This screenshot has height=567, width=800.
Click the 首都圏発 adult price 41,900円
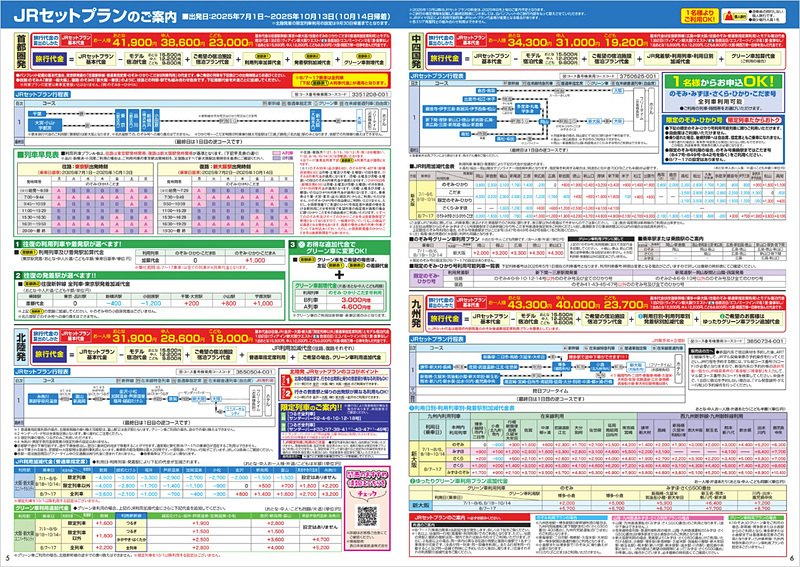(x=135, y=42)
